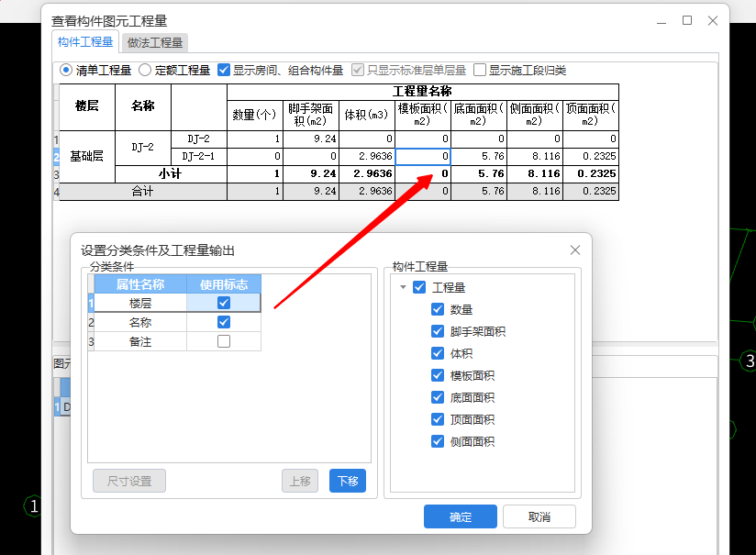Select 属性名称 column header

pos(140,284)
